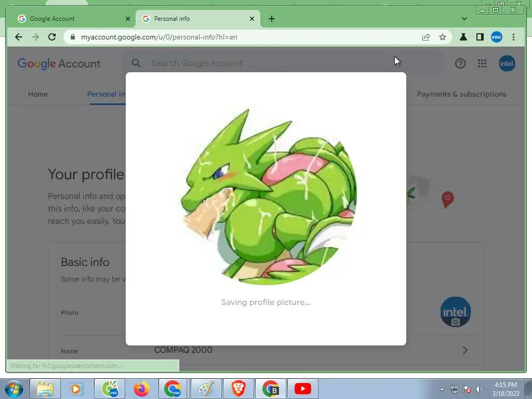Open Firefox from the taskbar
Viewport: 532px width, 399px height.
click(x=141, y=389)
